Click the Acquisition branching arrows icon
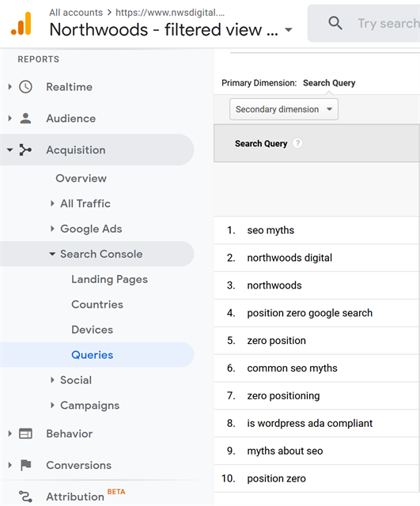The height and width of the screenshot is (506, 420). (25, 150)
